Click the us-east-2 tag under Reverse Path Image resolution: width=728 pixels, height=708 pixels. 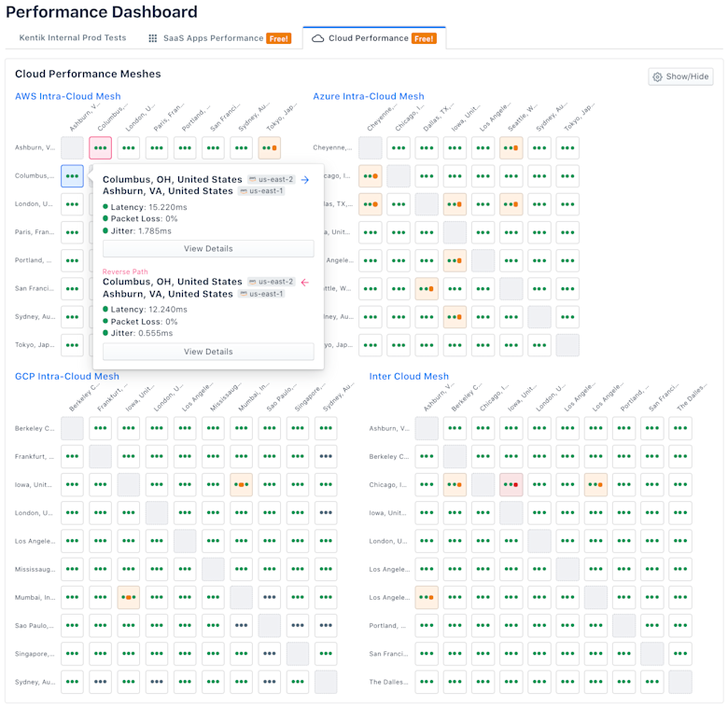(272, 282)
